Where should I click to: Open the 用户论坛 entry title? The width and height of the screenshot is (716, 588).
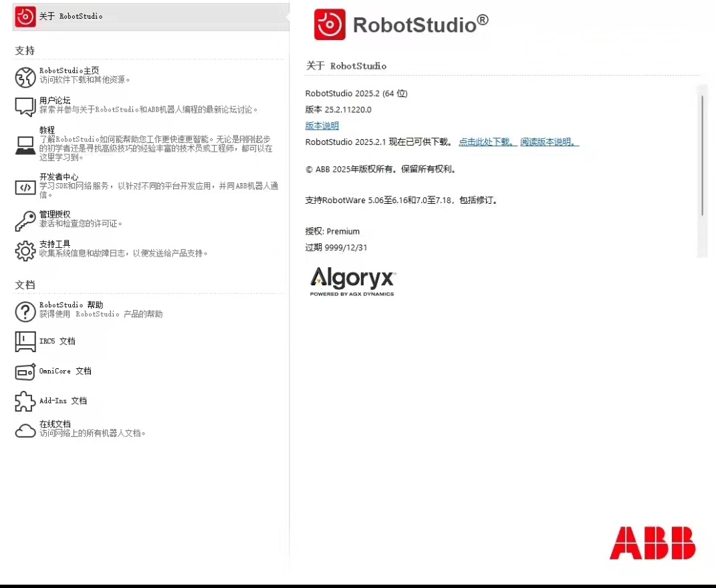55,100
